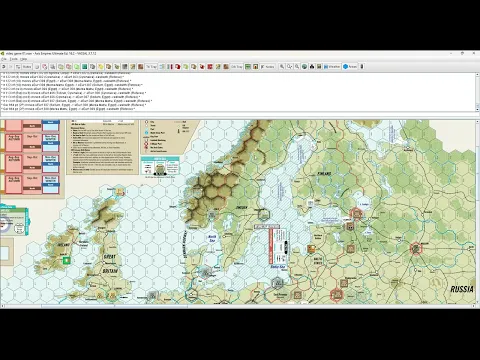Click the Weather toolbar button
Image resolution: width=480 pixels, height=360 pixels.
point(332,67)
